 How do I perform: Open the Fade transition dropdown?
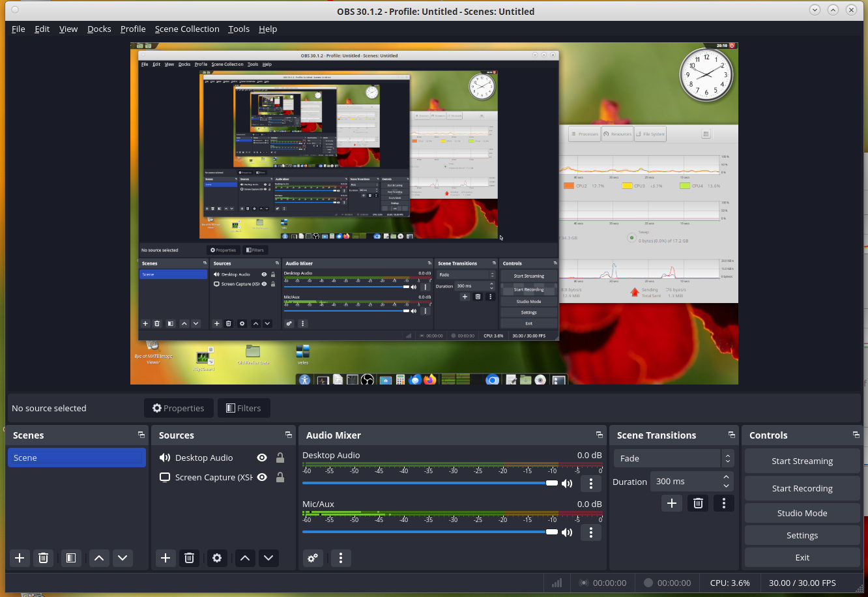[x=674, y=458]
